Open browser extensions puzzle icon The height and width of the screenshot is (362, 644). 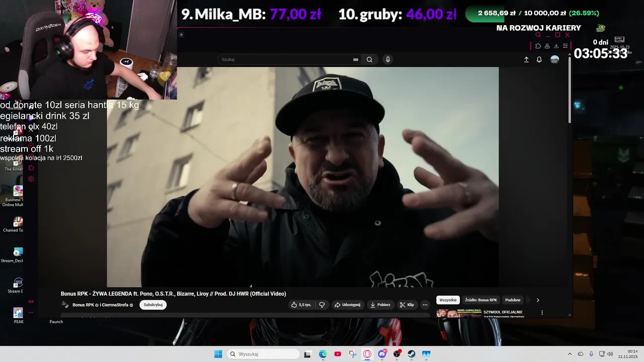click(538, 46)
